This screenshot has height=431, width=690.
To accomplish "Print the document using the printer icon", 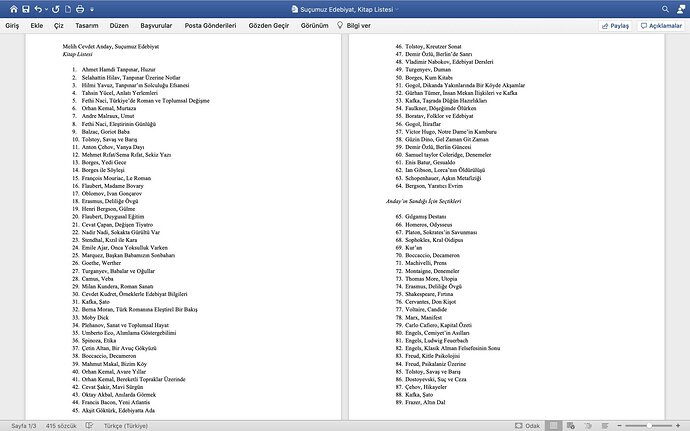I will pyautogui.click(x=80, y=9).
